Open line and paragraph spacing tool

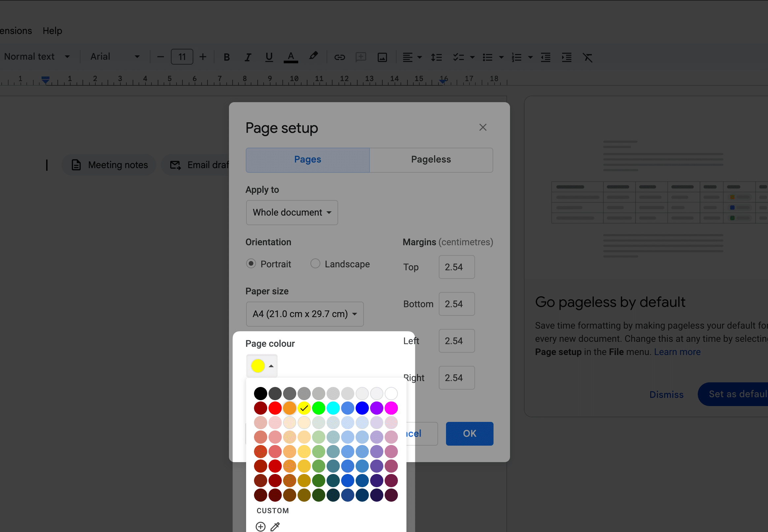tap(436, 57)
